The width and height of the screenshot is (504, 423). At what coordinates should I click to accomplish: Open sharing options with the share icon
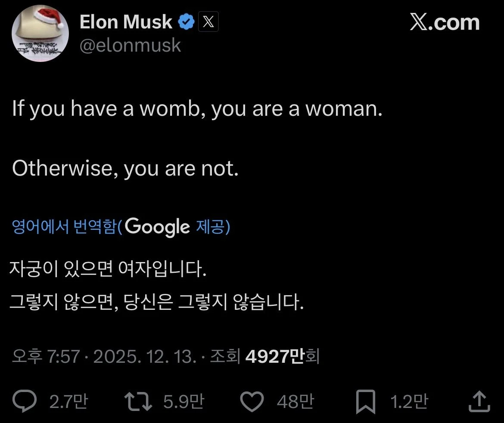(x=479, y=401)
